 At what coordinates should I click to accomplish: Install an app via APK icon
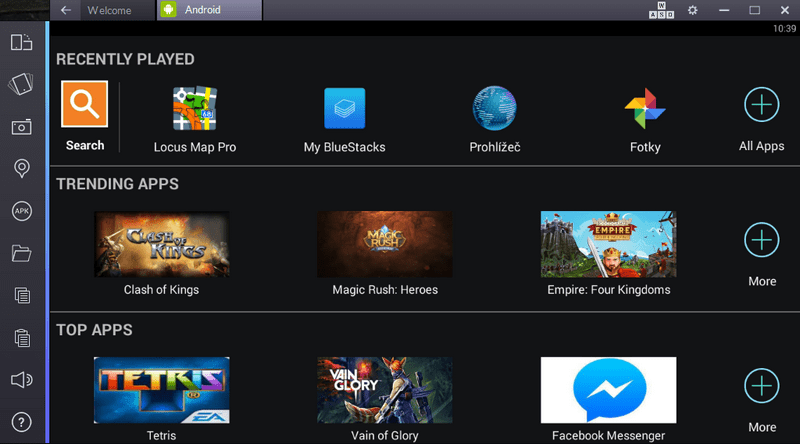tap(21, 211)
